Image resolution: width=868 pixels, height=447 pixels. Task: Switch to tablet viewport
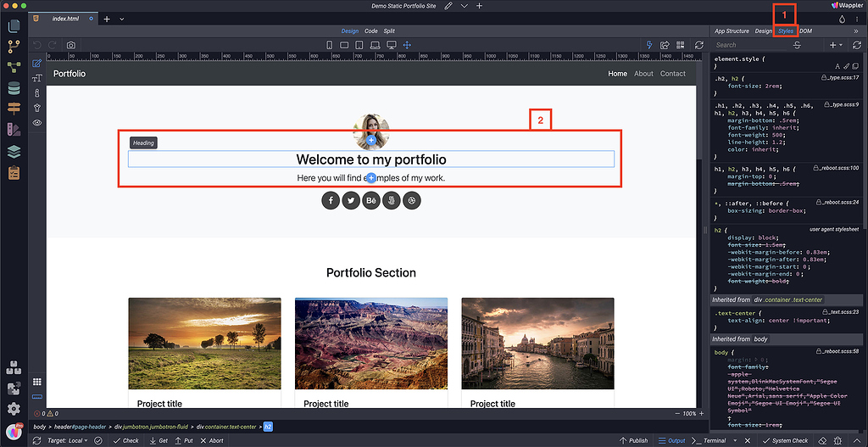pyautogui.click(x=359, y=45)
